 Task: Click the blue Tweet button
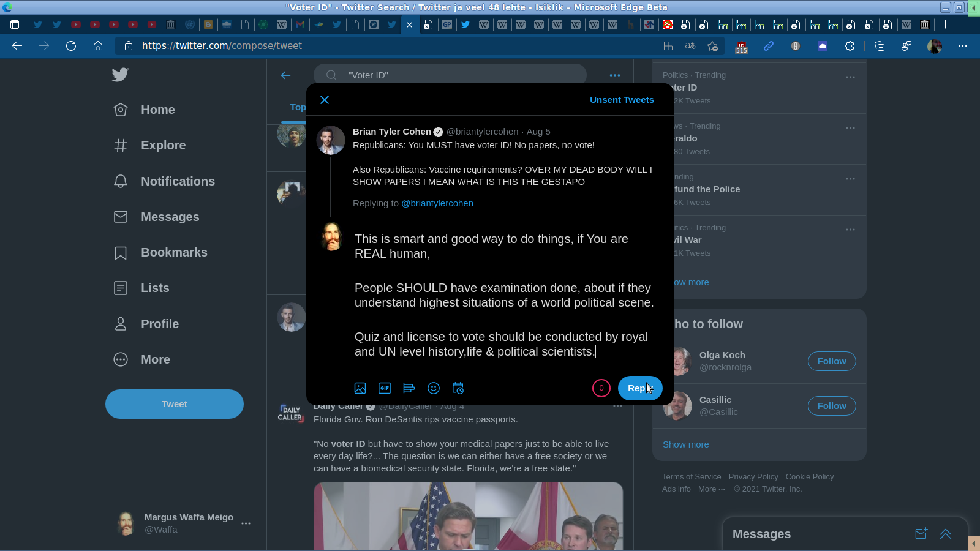[175, 404]
